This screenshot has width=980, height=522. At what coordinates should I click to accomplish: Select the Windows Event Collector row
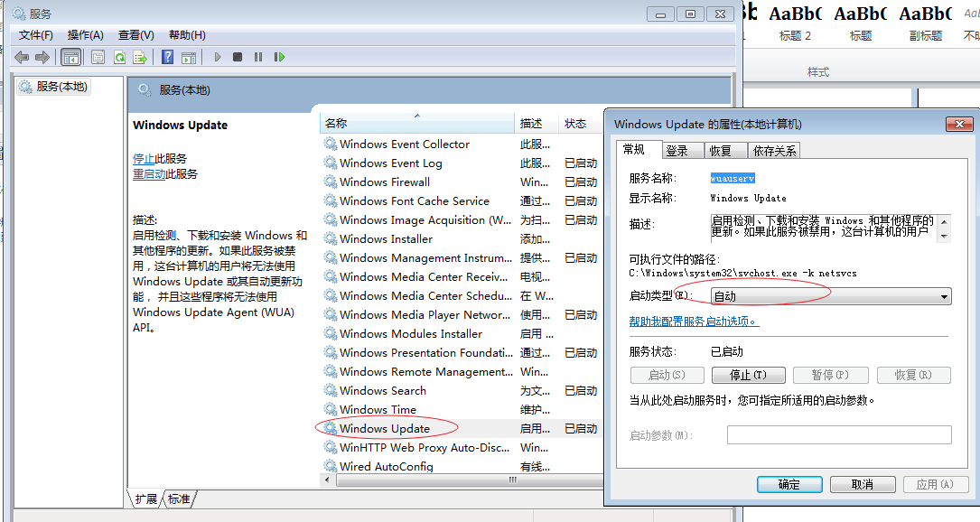click(462, 144)
